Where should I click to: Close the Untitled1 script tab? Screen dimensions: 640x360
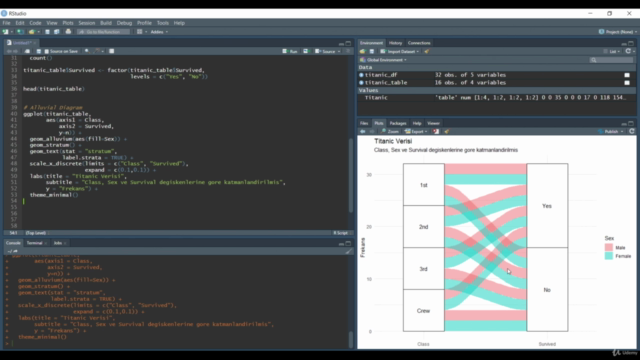click(35, 43)
